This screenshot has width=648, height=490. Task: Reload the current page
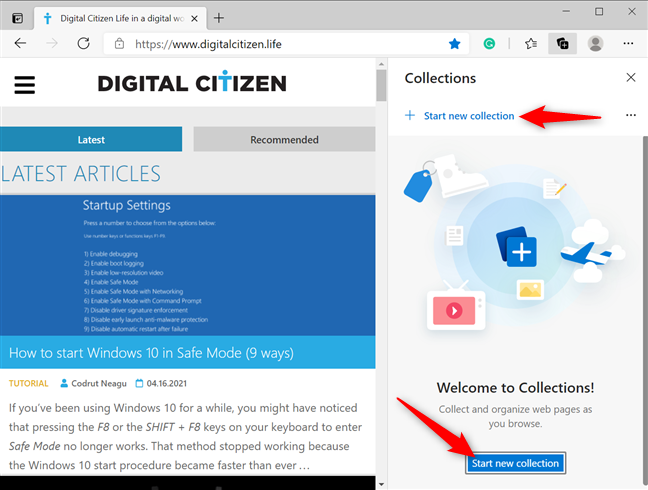pos(83,43)
